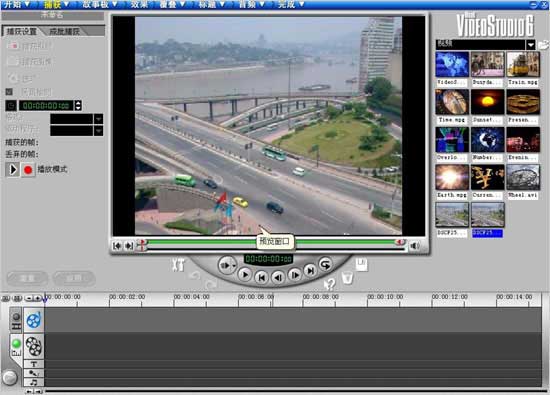550x395 pixels.
Task: Click the speaker volume icon
Action: 415,246
